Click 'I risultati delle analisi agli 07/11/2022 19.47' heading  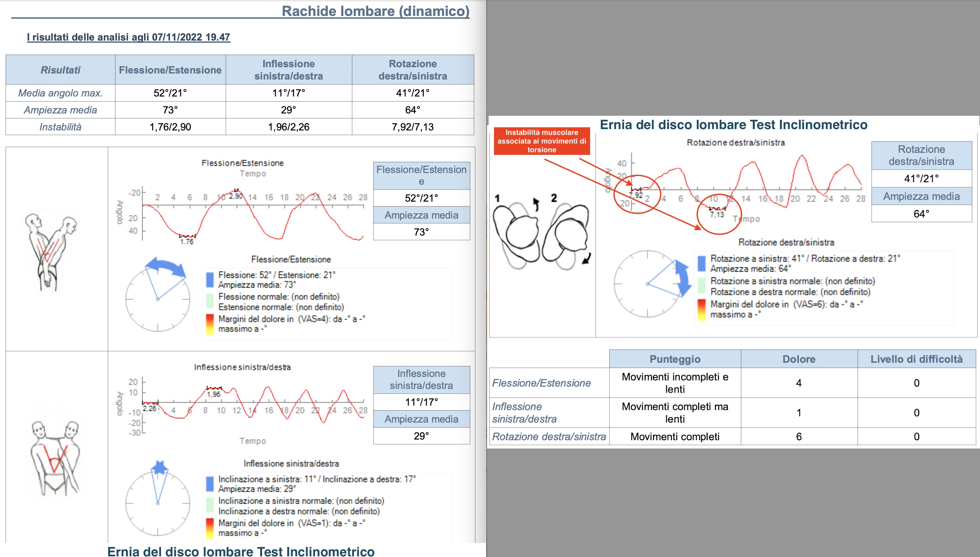click(x=128, y=37)
